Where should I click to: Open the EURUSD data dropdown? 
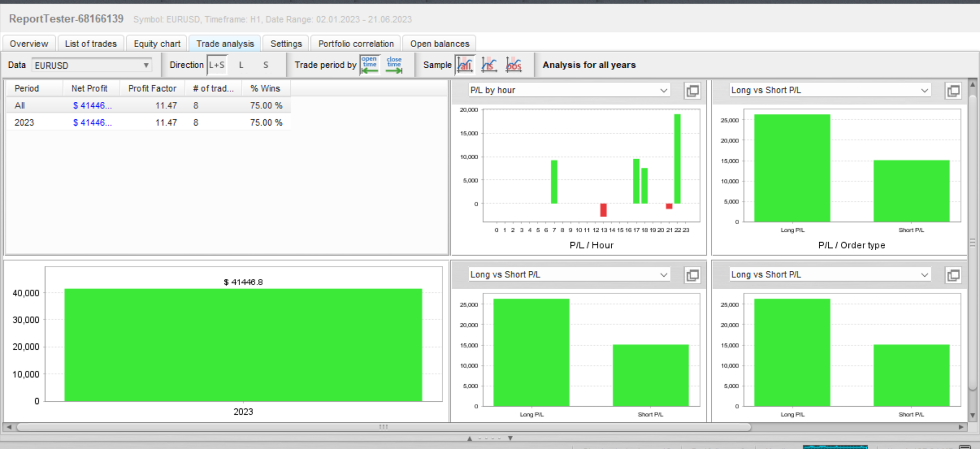point(92,65)
